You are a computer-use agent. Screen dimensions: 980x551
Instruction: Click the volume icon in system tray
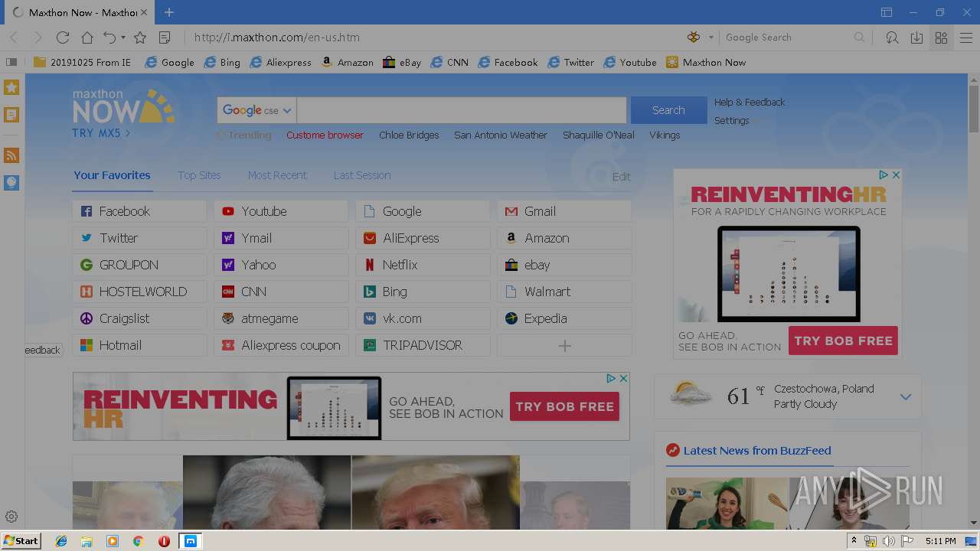coord(888,541)
